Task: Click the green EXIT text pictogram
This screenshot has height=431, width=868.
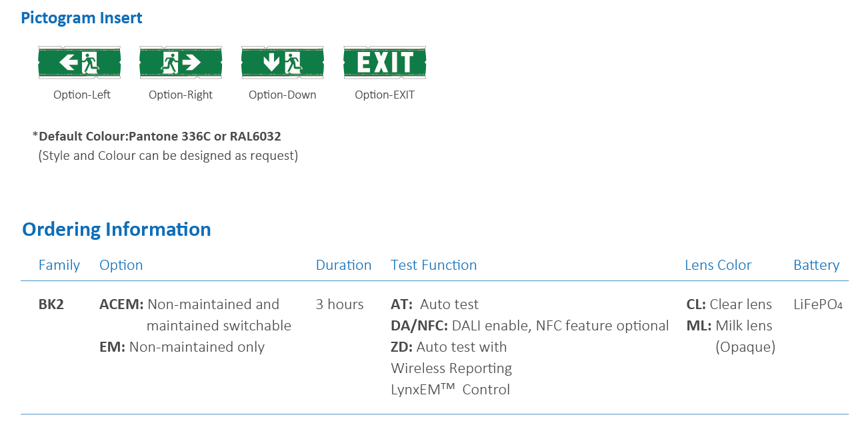Action: pyautogui.click(x=385, y=63)
